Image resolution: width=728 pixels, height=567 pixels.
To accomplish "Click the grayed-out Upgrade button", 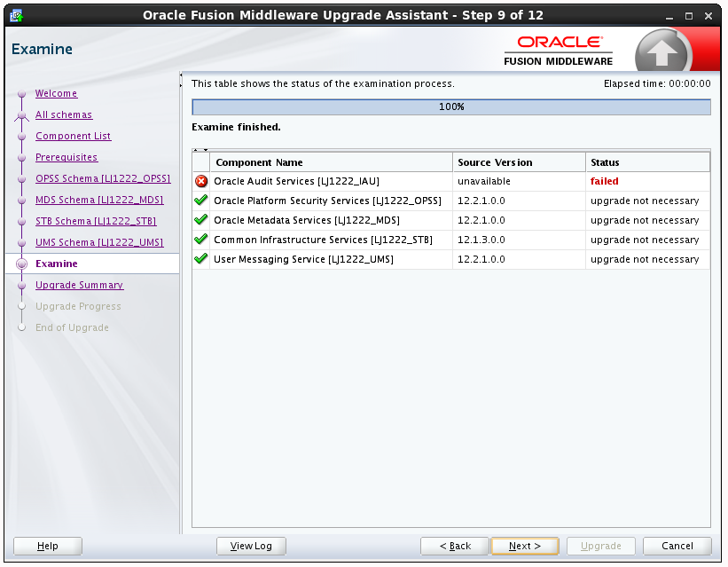I will tap(601, 546).
